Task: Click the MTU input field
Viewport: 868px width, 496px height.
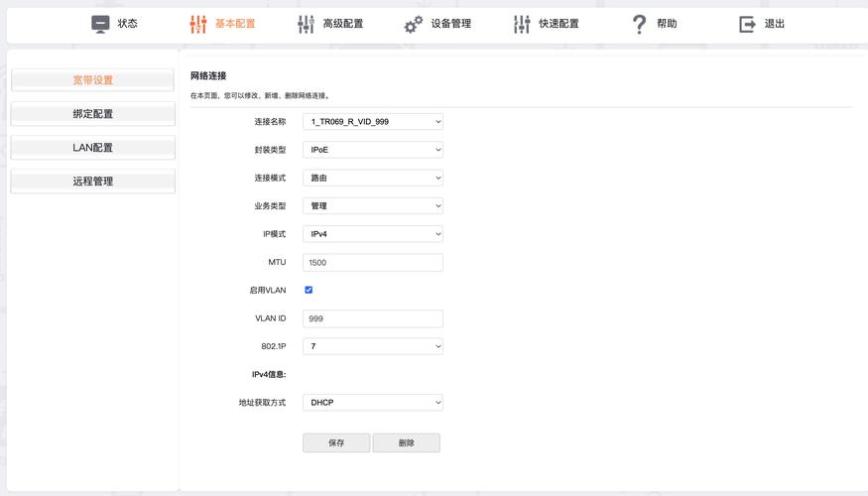Action: tap(373, 263)
